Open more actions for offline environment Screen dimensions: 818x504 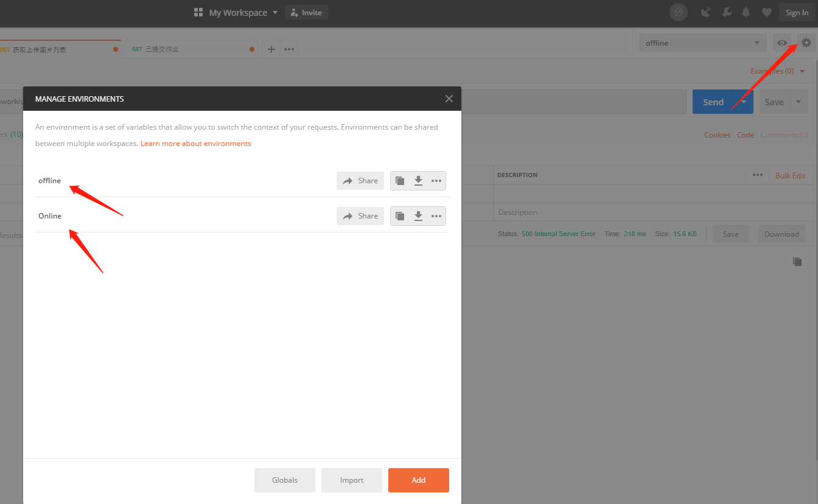pyautogui.click(x=436, y=181)
